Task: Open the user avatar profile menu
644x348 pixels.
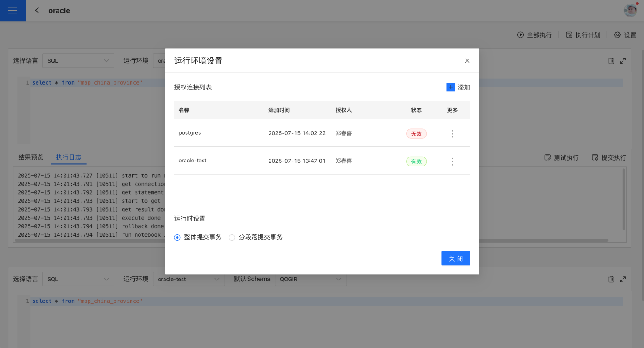Action: [630, 10]
